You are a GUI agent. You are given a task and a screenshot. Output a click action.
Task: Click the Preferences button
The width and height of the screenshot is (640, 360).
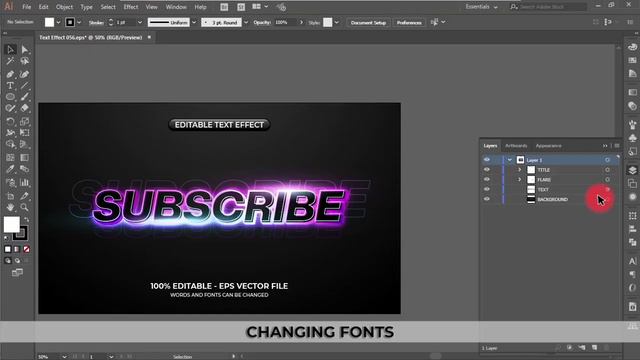[x=409, y=22]
